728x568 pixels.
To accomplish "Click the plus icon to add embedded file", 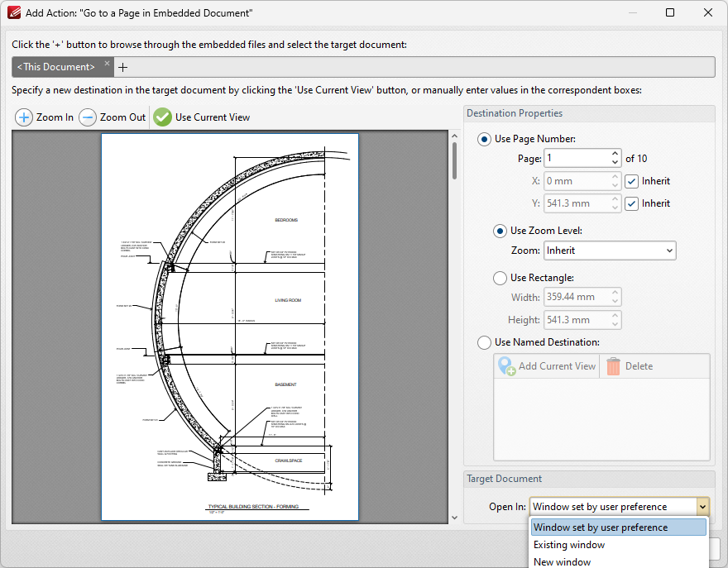I will click(122, 68).
